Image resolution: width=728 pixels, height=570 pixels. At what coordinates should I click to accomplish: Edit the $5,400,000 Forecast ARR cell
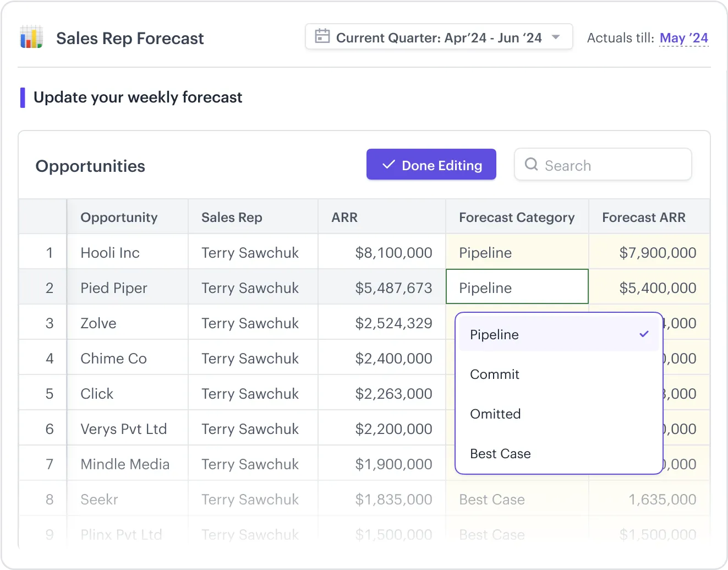649,287
